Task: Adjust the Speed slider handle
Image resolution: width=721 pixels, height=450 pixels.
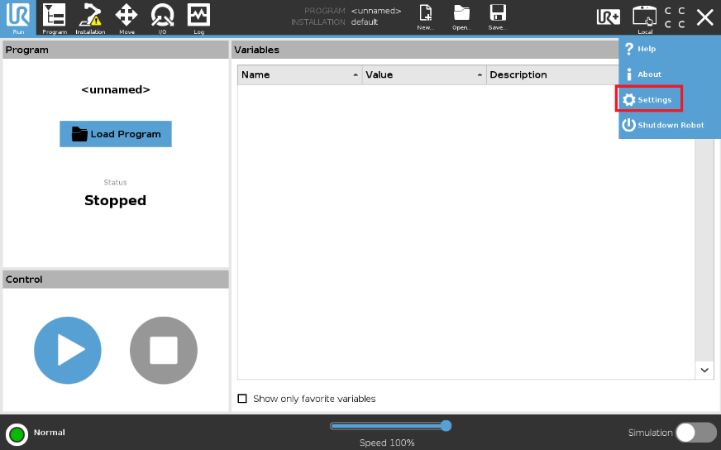Action: coord(446,426)
